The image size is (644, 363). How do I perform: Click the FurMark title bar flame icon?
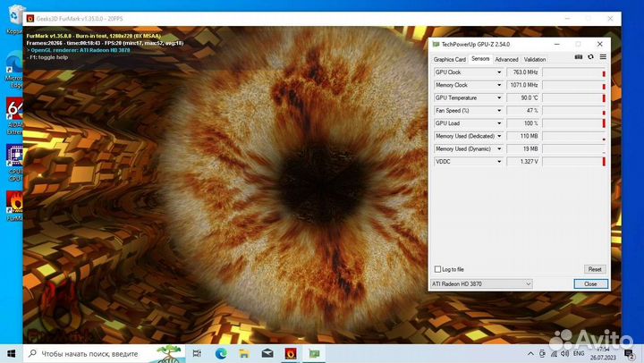(30, 19)
